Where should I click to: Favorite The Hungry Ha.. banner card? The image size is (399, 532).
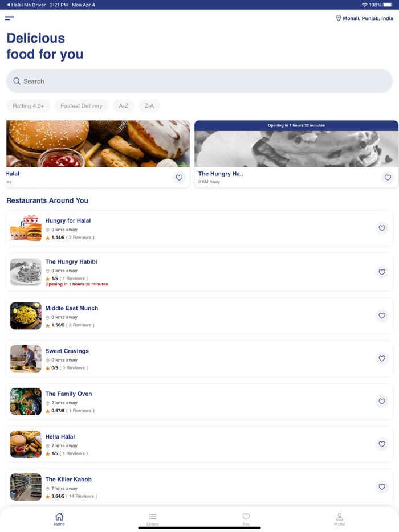pos(388,178)
